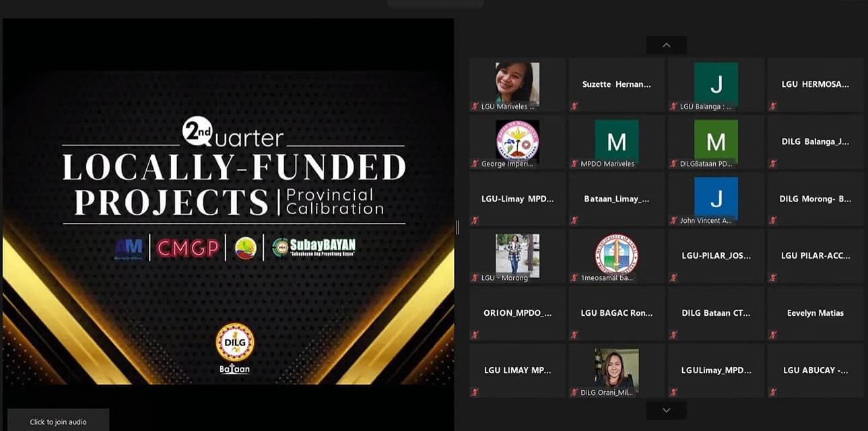Click muted mic icon beside 1meosamal ba... label

pos(574,277)
